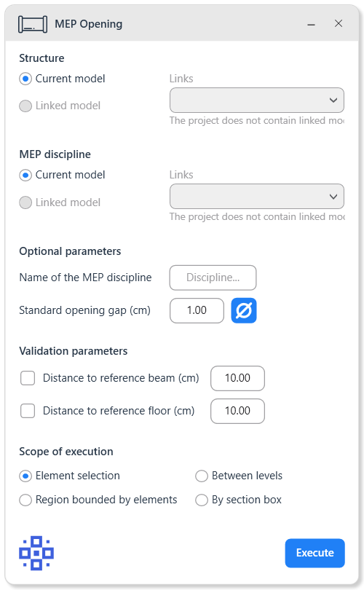Minimize the MEP Opening window
The width and height of the screenshot is (364, 590).
coord(311,24)
